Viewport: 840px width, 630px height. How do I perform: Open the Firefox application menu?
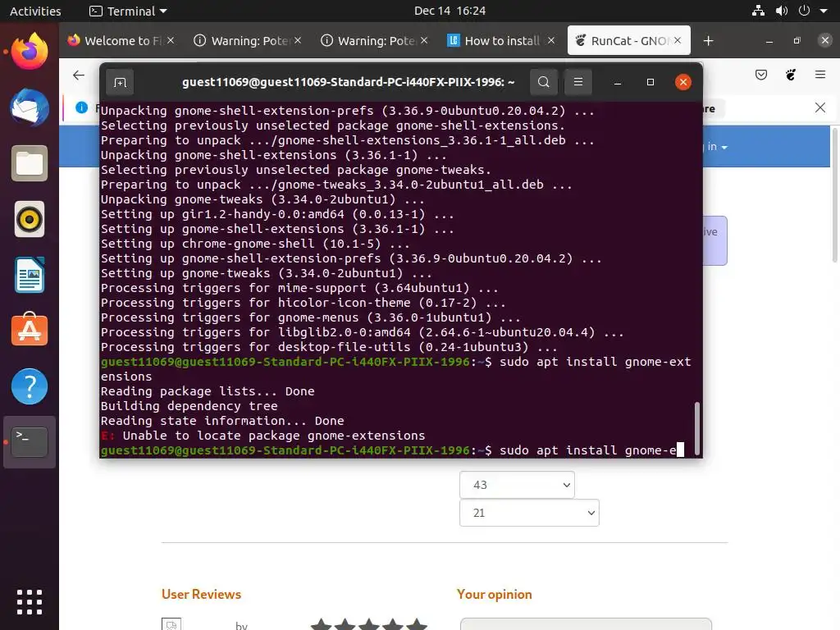pyautogui.click(x=820, y=75)
